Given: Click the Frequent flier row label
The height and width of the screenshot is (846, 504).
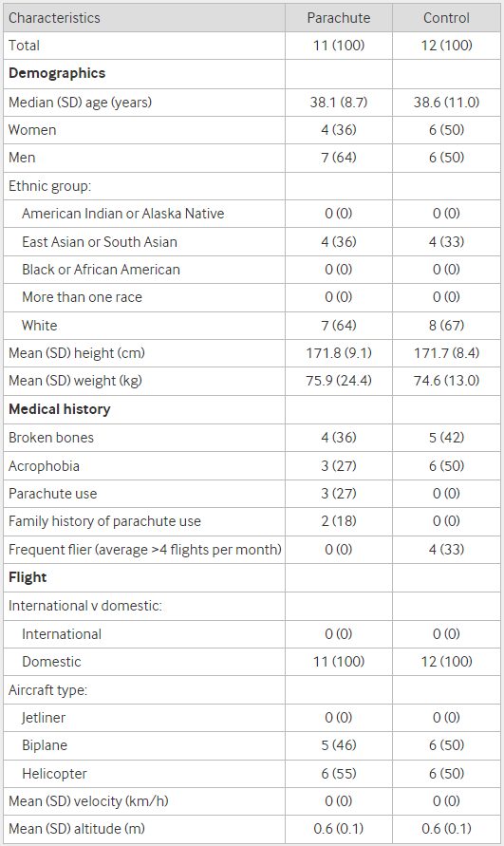Looking at the screenshot, I should 144,550.
